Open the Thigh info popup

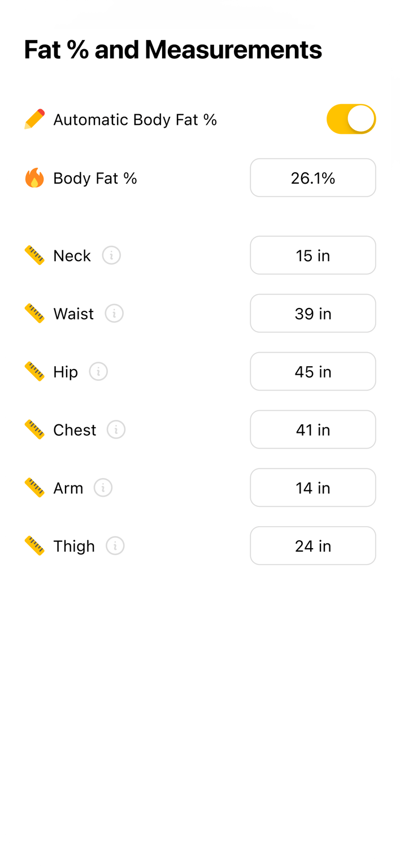coord(115,546)
